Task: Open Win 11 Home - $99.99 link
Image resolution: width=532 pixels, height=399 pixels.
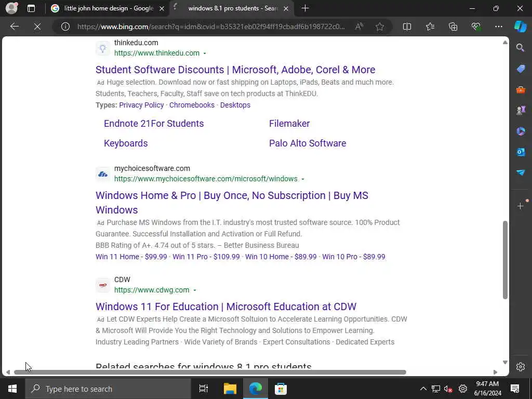Action: pos(131,257)
